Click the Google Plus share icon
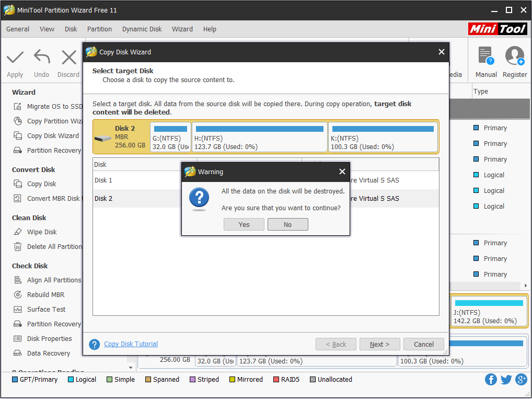Screen dimensions: 532x399 point(521,379)
